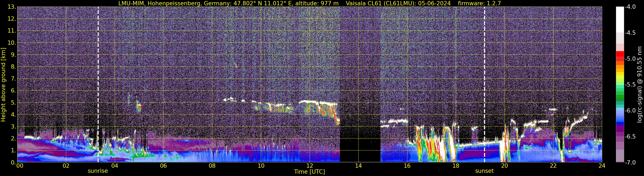
Task: Click the '13.' height tick label
Action: [x=12, y=7]
